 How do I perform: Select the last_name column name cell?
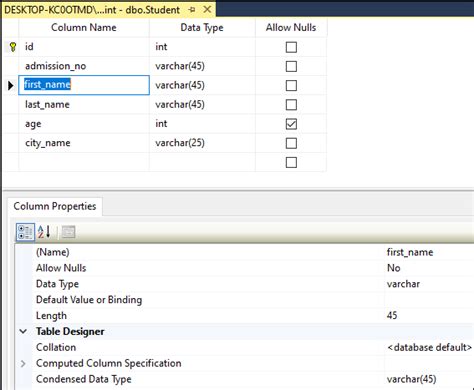(x=84, y=105)
